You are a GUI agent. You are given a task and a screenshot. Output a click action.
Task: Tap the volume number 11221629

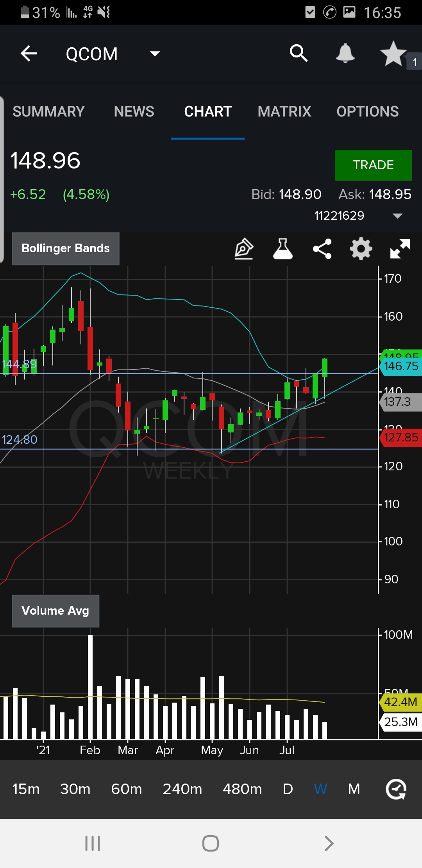tap(339, 215)
